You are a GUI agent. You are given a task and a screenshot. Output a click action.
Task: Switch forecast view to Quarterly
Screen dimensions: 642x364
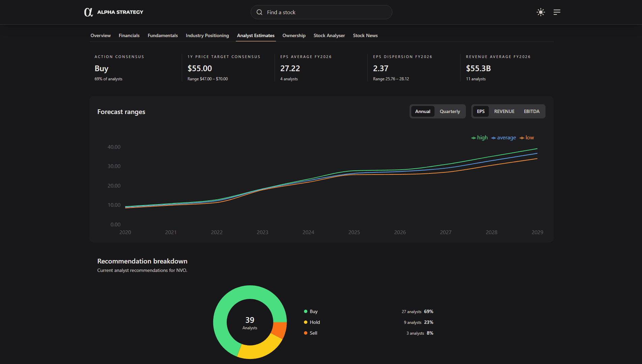(449, 111)
